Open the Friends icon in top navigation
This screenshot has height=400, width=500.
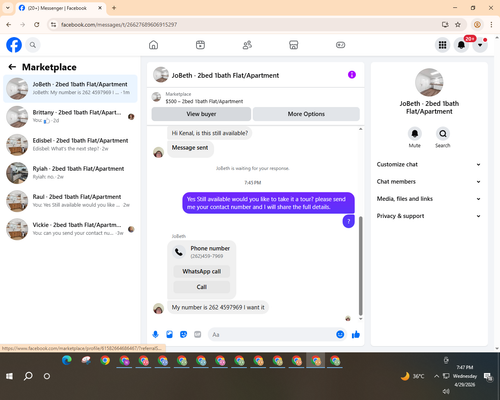[x=247, y=45]
